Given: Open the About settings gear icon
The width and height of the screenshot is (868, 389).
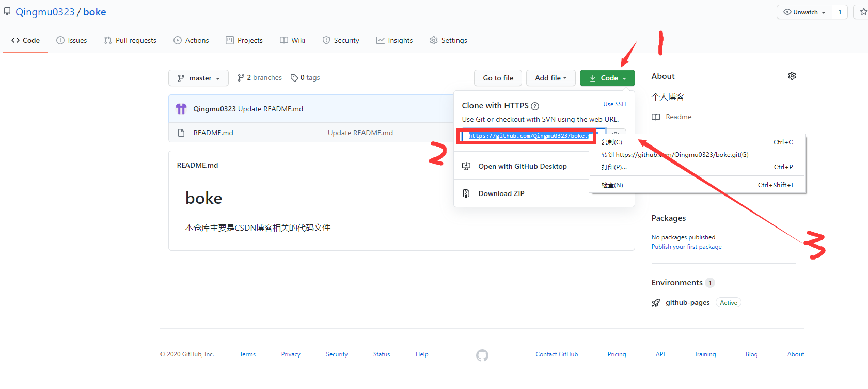Looking at the screenshot, I should click(792, 76).
